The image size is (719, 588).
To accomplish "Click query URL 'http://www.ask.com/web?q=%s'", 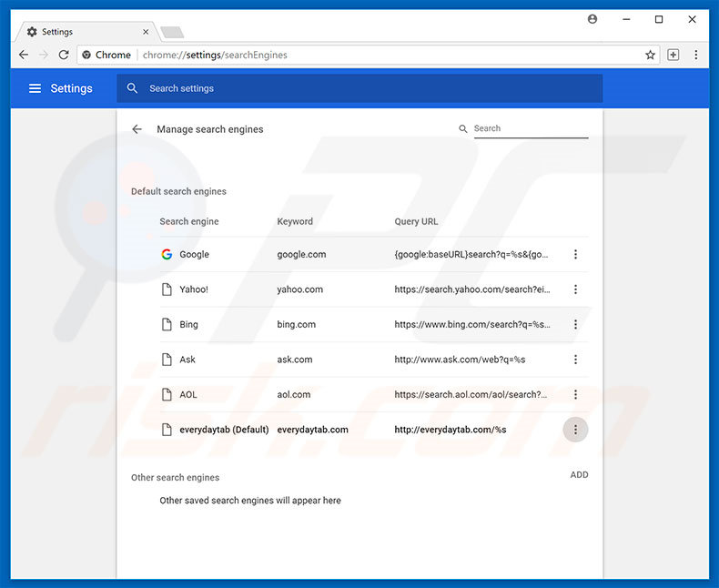I will point(460,360).
